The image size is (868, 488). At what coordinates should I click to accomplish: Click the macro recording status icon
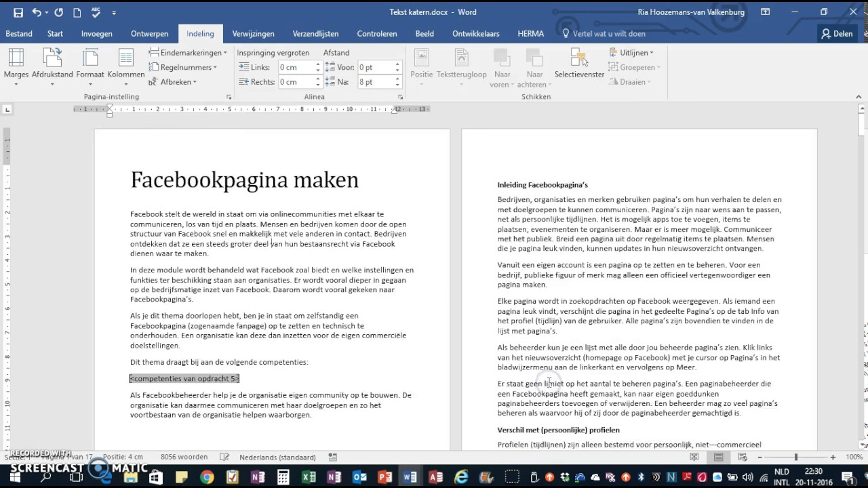click(x=333, y=457)
